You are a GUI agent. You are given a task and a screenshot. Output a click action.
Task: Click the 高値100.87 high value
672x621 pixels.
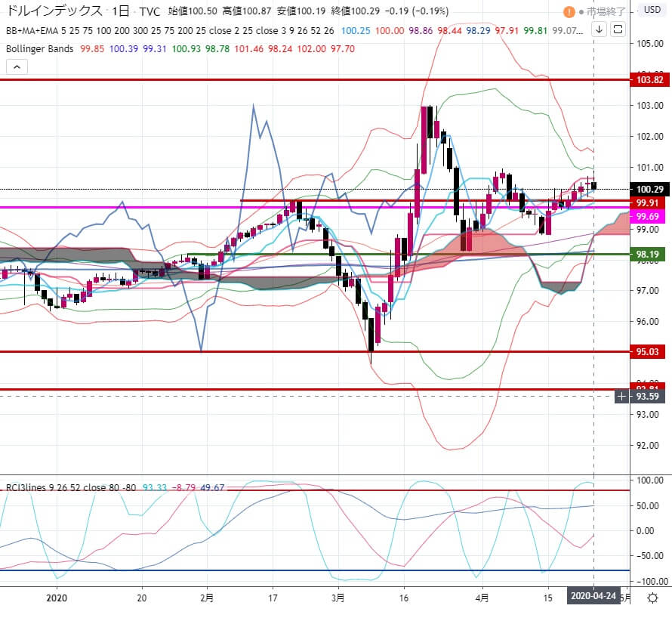point(246,11)
